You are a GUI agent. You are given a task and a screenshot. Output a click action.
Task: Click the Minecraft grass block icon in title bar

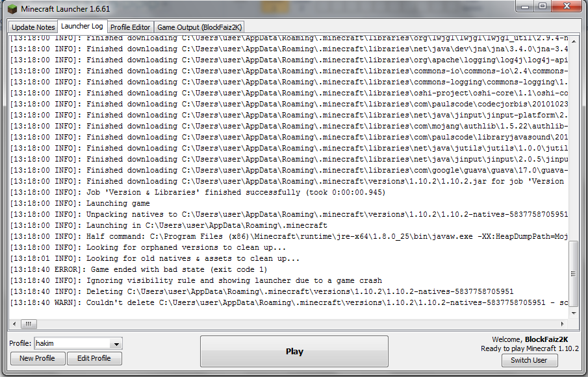click(x=12, y=8)
